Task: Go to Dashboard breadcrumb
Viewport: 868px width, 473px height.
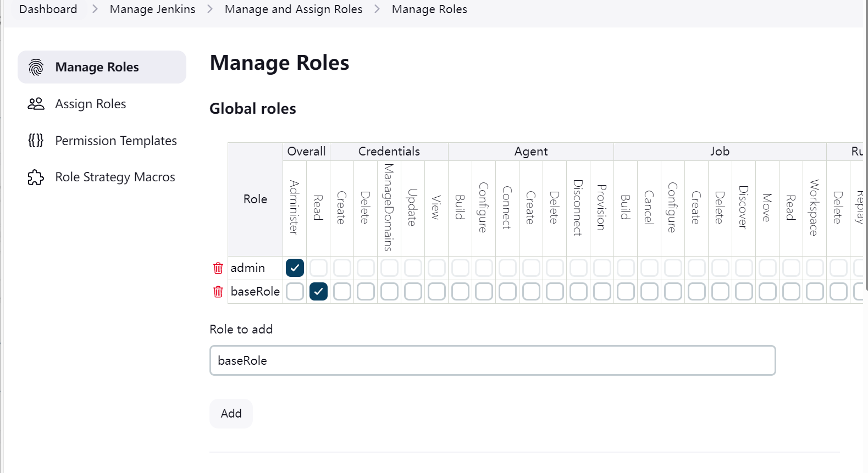Action: pos(48,9)
